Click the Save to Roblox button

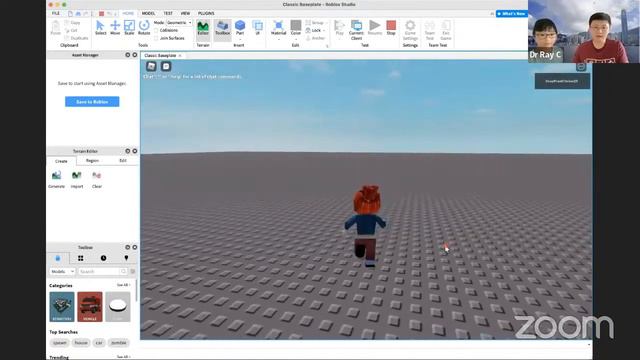click(92, 102)
